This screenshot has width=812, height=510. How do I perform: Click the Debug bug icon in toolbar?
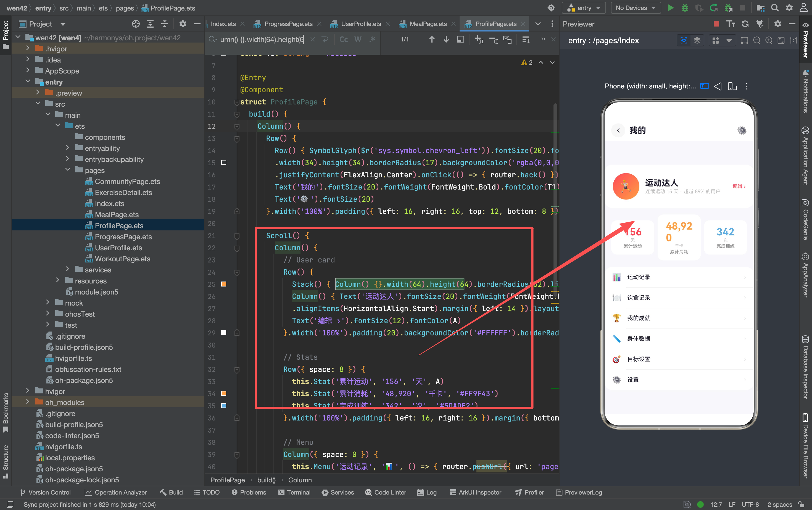pyautogui.click(x=684, y=8)
